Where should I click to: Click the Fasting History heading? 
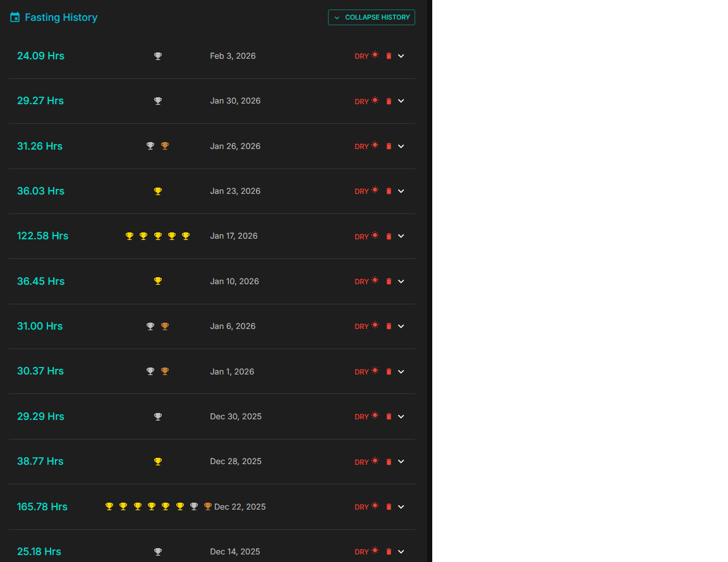(61, 17)
